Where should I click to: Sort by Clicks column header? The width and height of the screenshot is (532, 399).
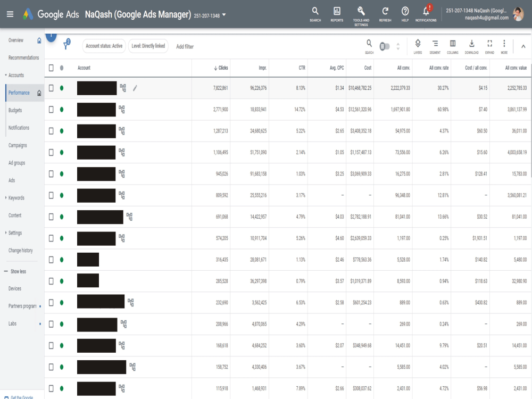tap(221, 68)
